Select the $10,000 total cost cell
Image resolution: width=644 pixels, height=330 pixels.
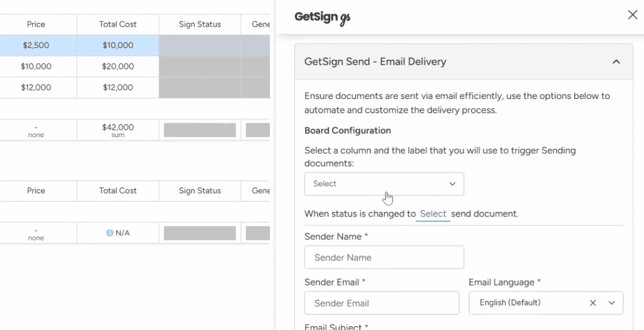(118, 45)
